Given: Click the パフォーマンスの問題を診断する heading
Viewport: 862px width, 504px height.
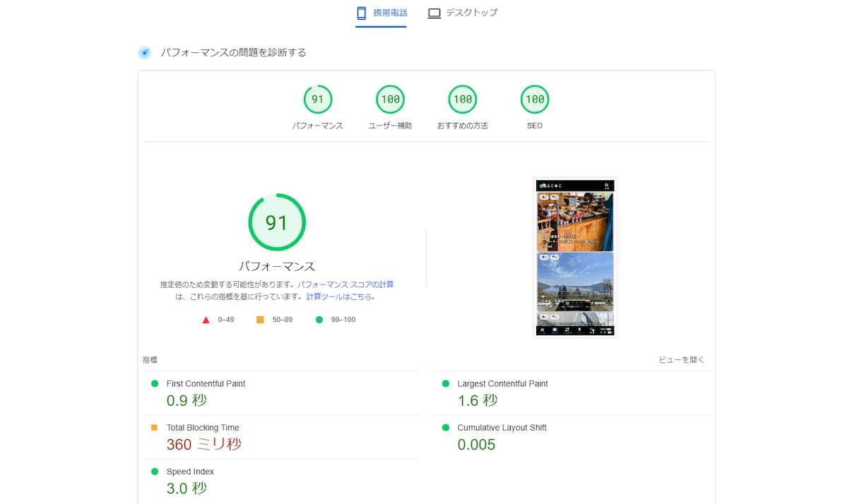Looking at the screenshot, I should 233,53.
